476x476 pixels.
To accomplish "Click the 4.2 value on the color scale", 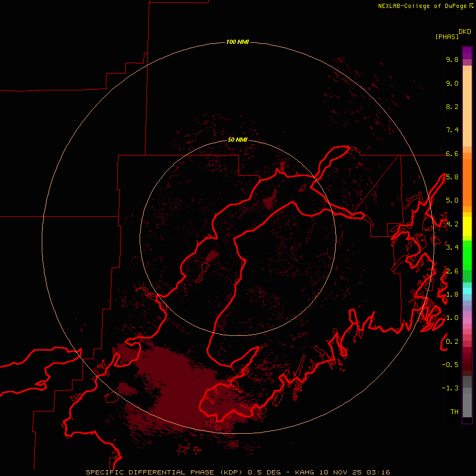I will coord(452,224).
